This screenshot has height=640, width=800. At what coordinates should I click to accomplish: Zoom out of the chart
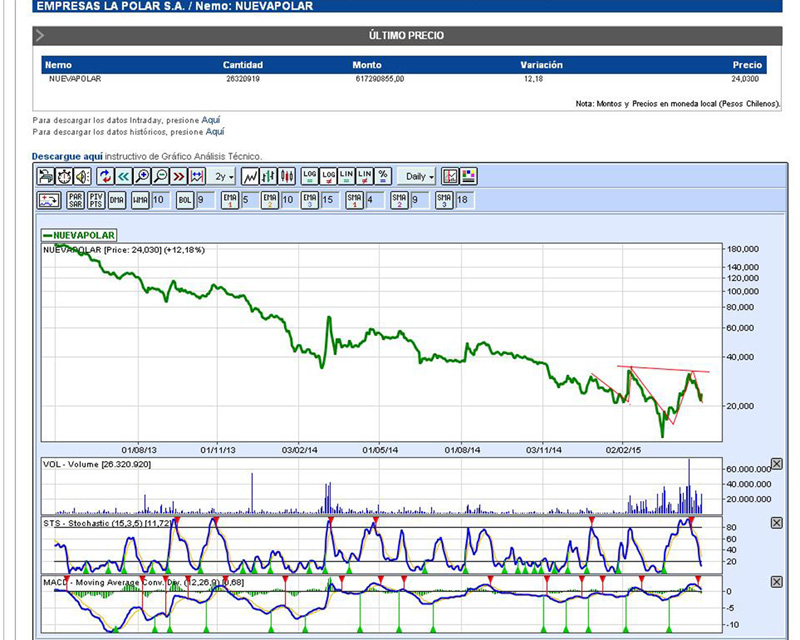[x=160, y=177]
